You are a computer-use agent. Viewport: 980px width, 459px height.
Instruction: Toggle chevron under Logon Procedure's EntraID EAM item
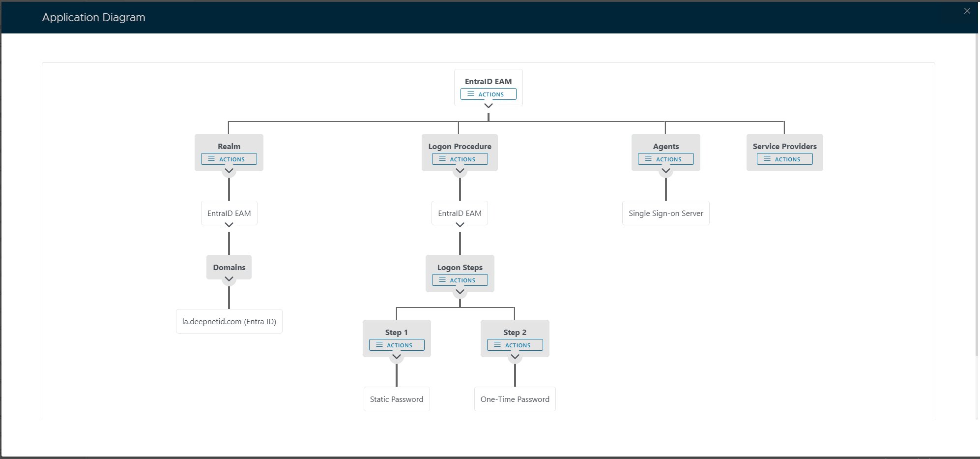point(460,225)
